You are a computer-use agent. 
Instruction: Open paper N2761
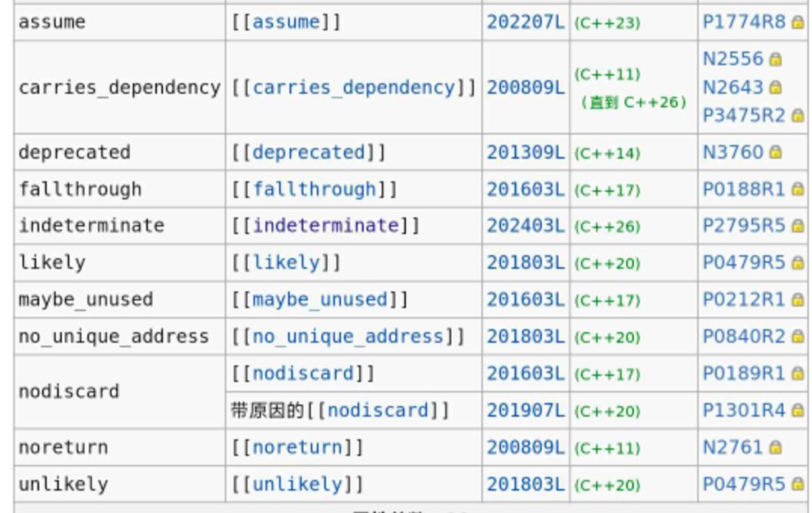pos(733,447)
